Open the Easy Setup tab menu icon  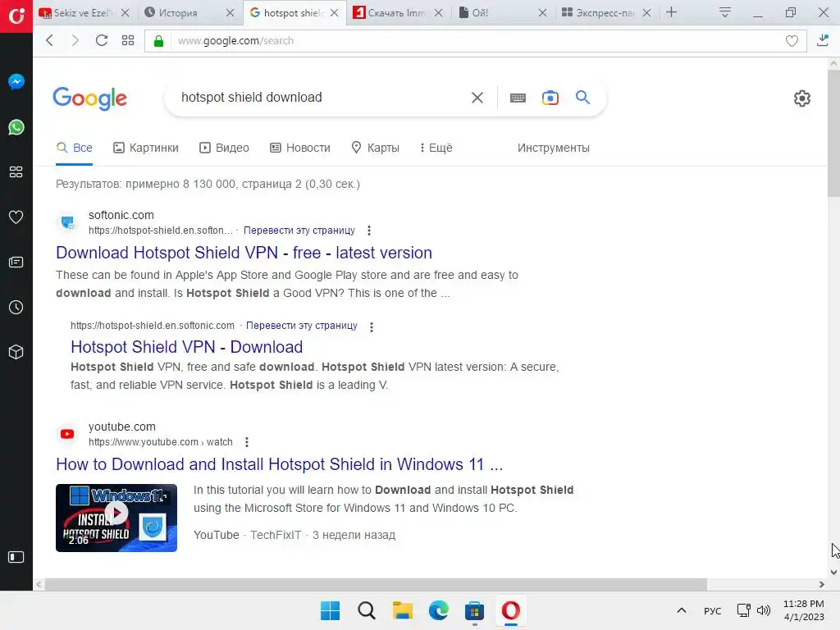tap(725, 12)
